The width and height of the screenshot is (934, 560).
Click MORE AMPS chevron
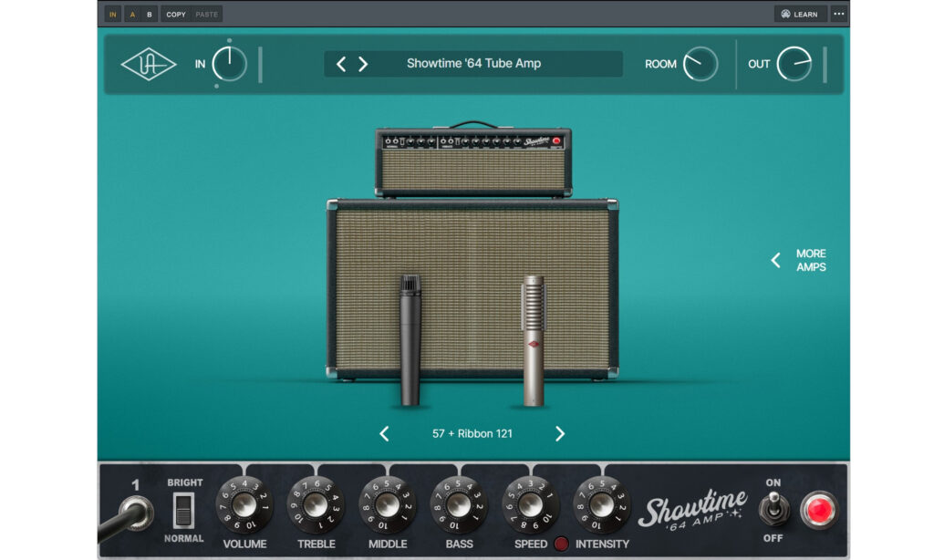[775, 260]
